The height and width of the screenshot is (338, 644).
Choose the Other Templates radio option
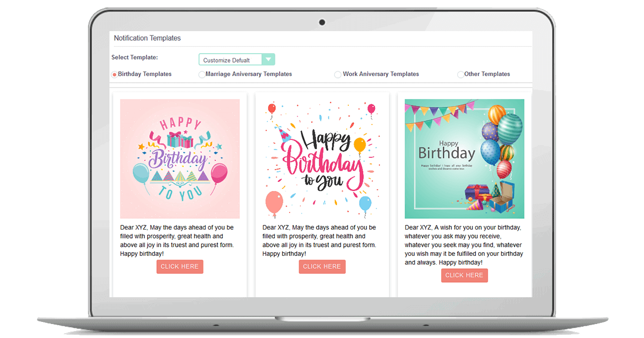460,75
